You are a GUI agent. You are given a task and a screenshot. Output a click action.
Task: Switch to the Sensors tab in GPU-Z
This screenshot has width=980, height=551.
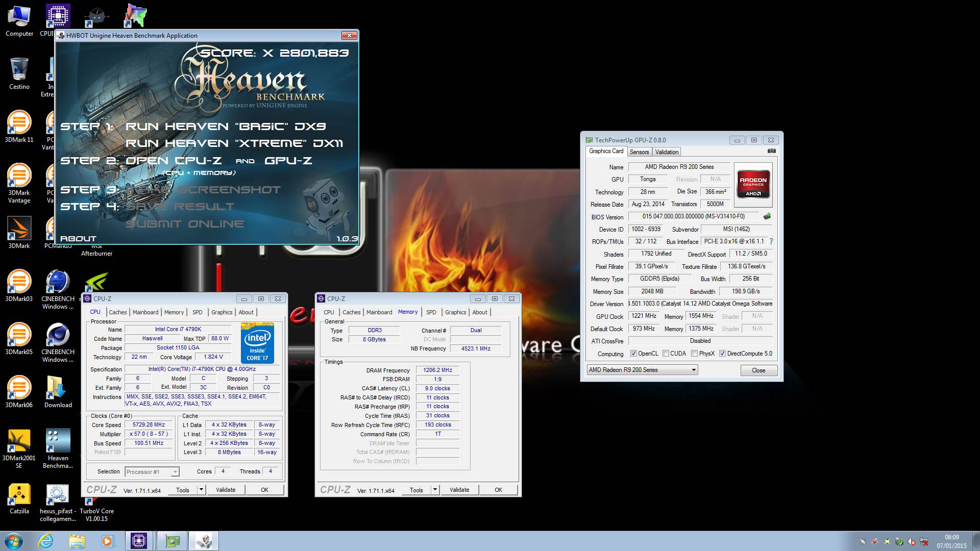click(x=639, y=152)
